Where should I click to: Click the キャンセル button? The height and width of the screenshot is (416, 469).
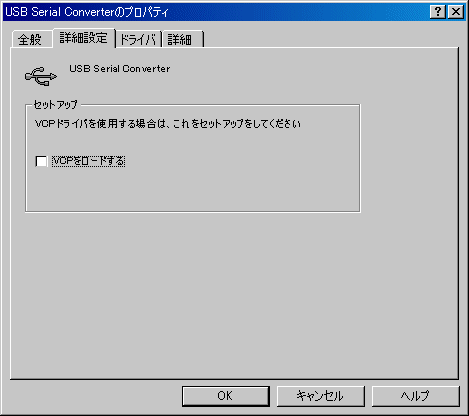[x=320, y=396]
